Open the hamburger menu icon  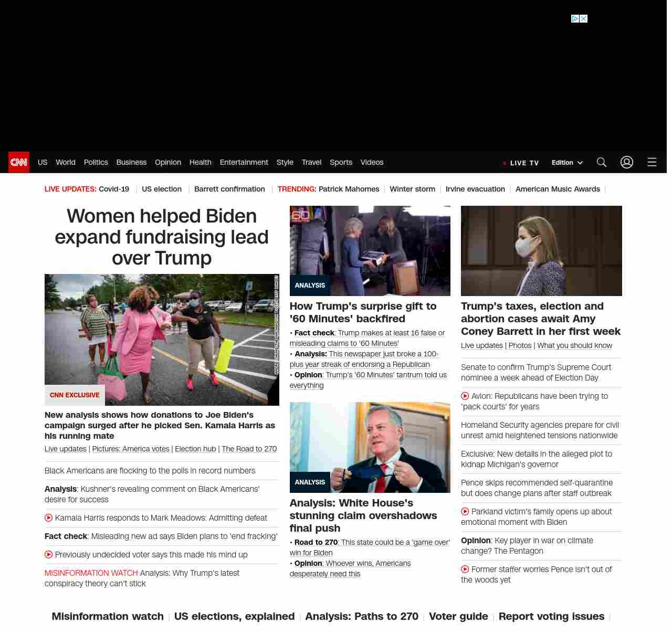[x=652, y=162]
